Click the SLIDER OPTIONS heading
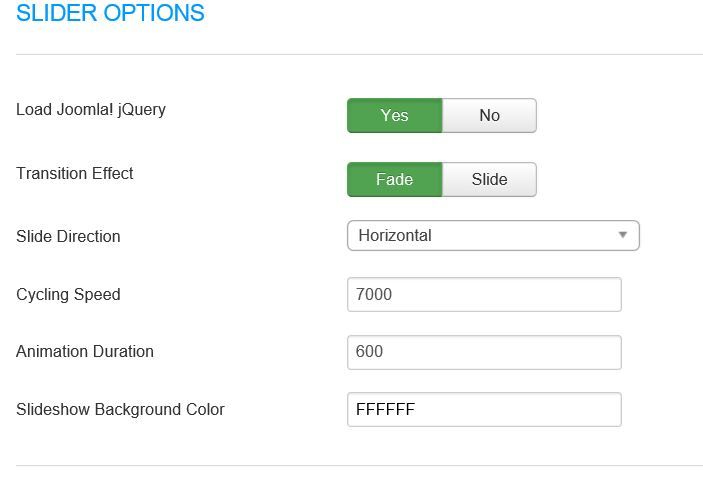 [x=110, y=13]
